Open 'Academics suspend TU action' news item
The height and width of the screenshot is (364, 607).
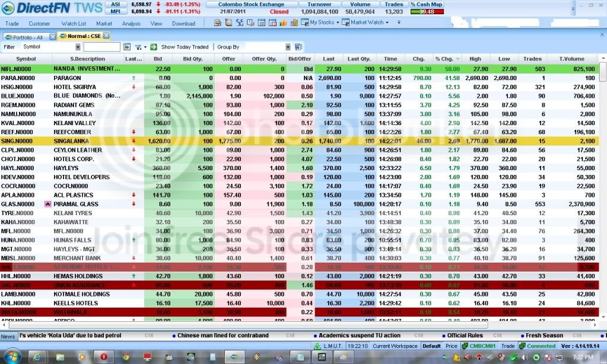(359, 336)
